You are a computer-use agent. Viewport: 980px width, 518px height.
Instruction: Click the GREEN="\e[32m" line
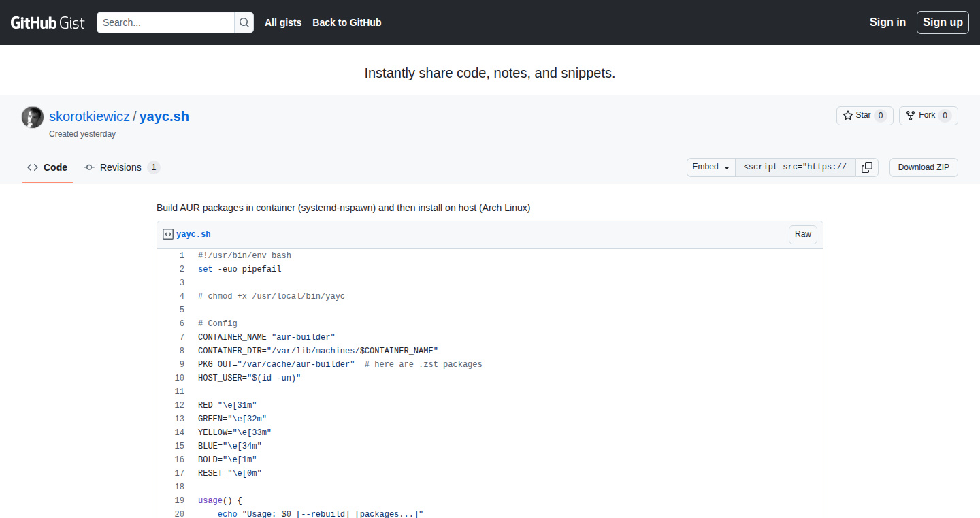[x=232, y=419]
